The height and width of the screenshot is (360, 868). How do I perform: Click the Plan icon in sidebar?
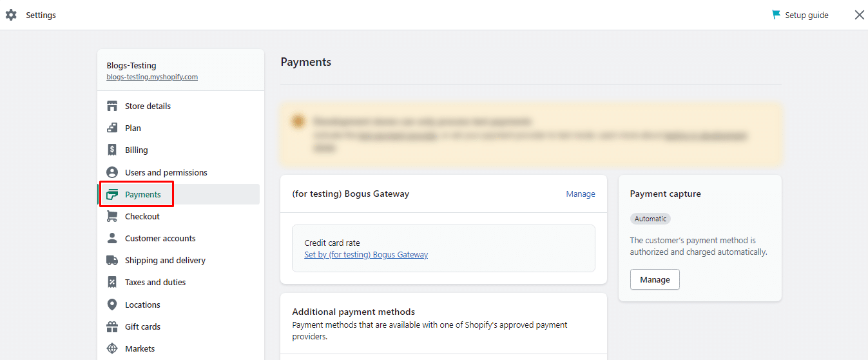[112, 128]
